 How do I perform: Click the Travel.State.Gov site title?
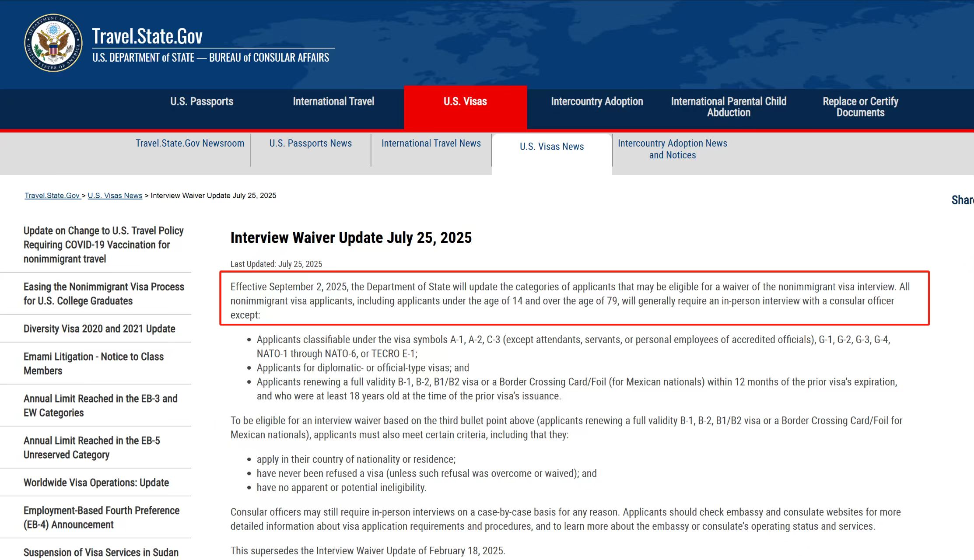pos(147,36)
